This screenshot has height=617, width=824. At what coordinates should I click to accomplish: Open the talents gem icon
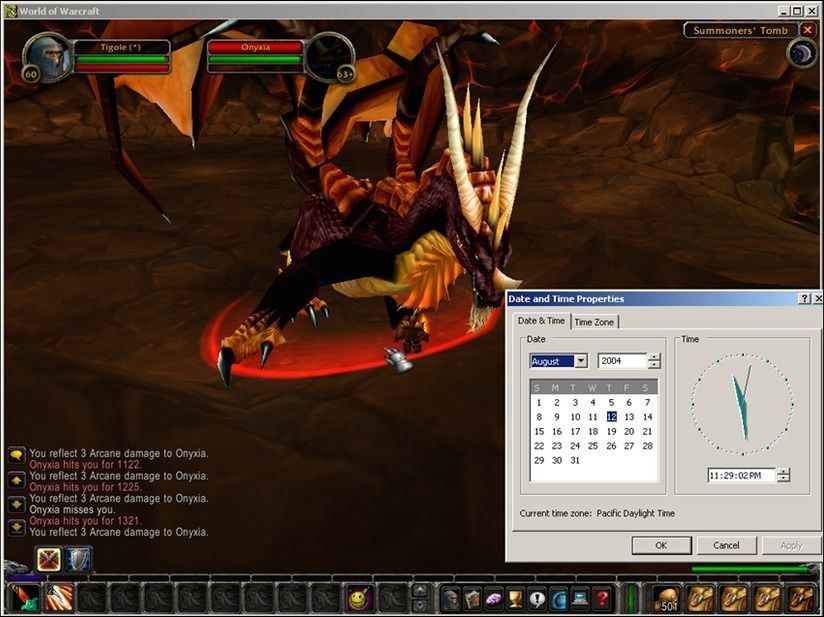pyautogui.click(x=494, y=599)
